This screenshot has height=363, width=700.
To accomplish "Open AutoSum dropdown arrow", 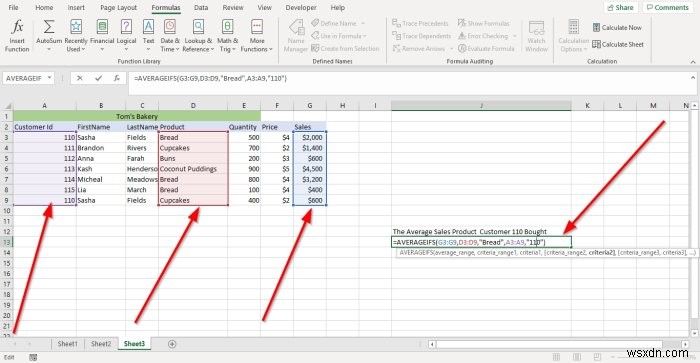I will [49, 49].
